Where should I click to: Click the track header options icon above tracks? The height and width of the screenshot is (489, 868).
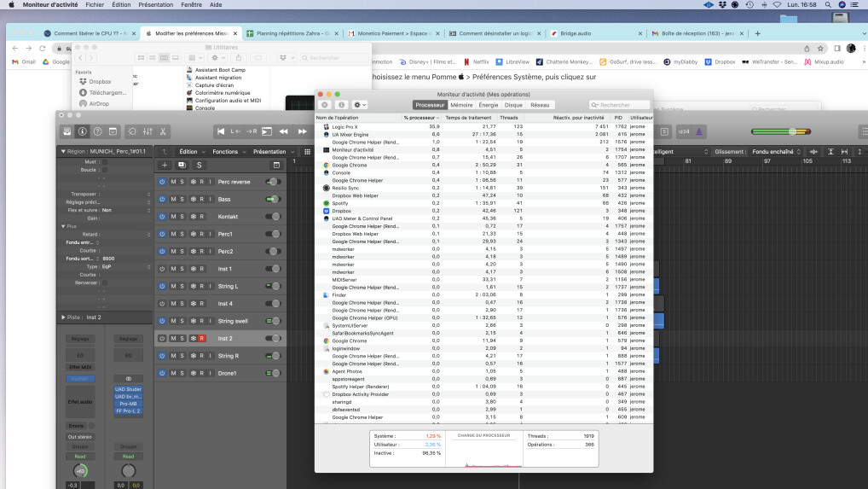[x=276, y=165]
